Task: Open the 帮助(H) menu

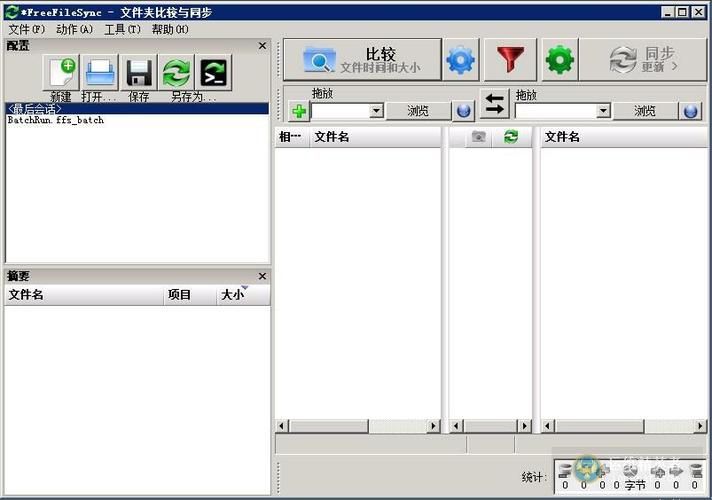Action: pyautogui.click(x=170, y=30)
